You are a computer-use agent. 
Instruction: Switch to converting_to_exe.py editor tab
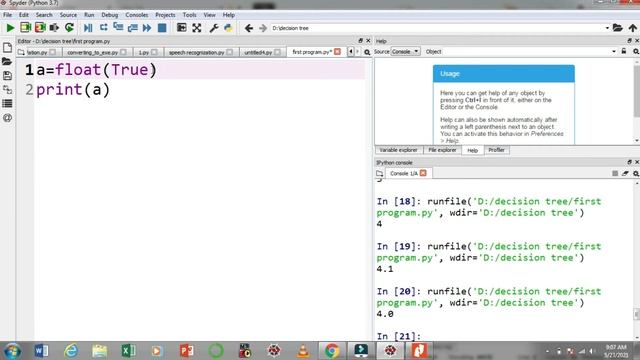[97, 52]
